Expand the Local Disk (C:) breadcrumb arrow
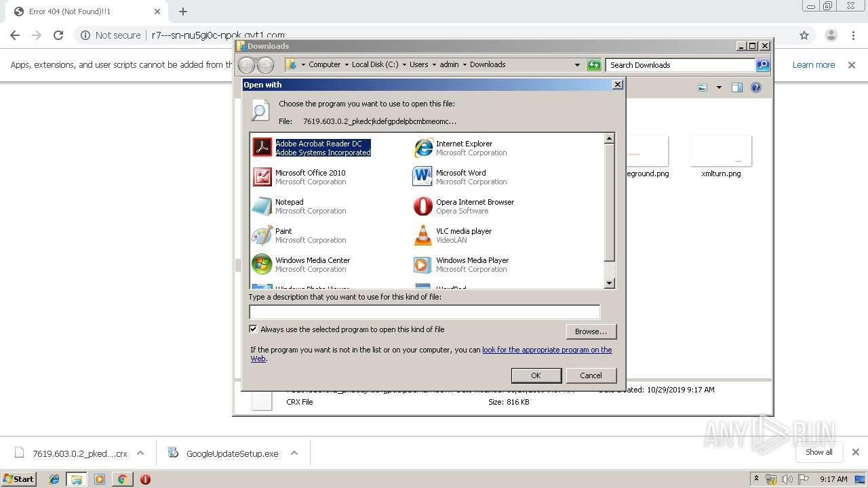 click(x=404, y=65)
